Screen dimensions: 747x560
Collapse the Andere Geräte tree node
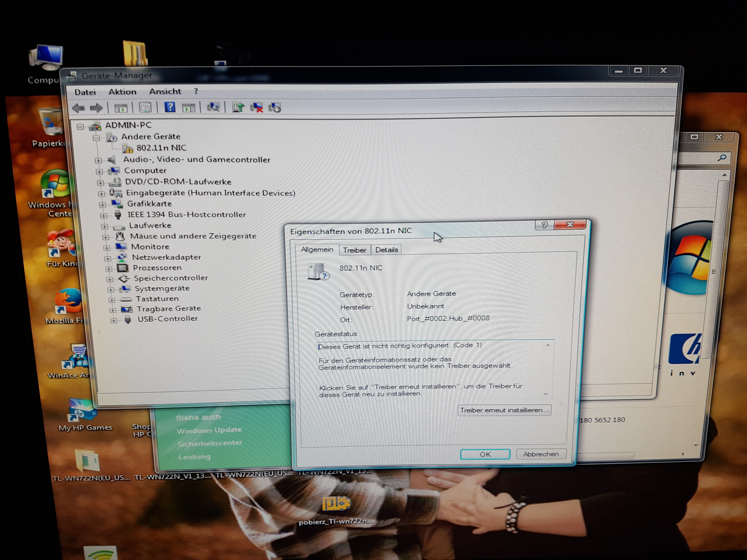pyautogui.click(x=97, y=138)
